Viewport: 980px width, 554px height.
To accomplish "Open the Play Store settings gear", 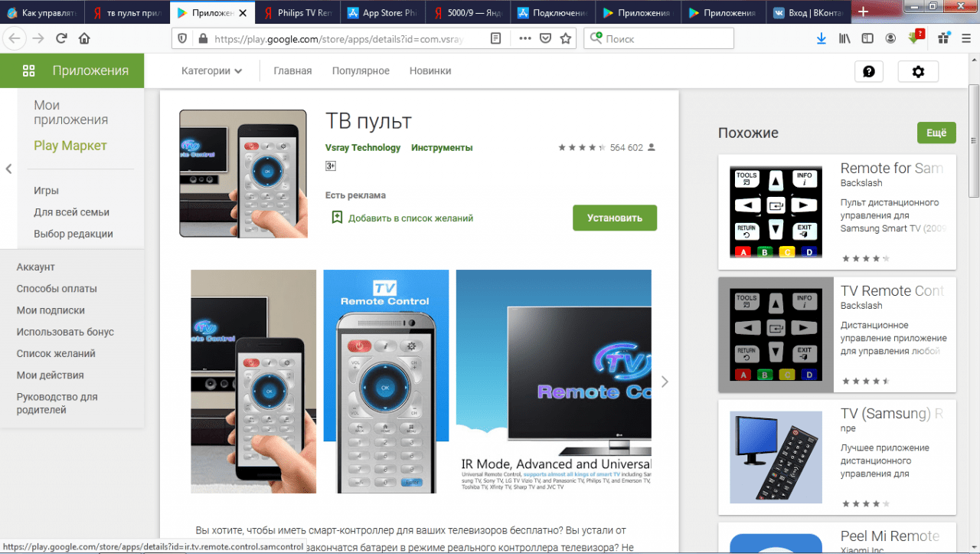I will click(x=918, y=71).
